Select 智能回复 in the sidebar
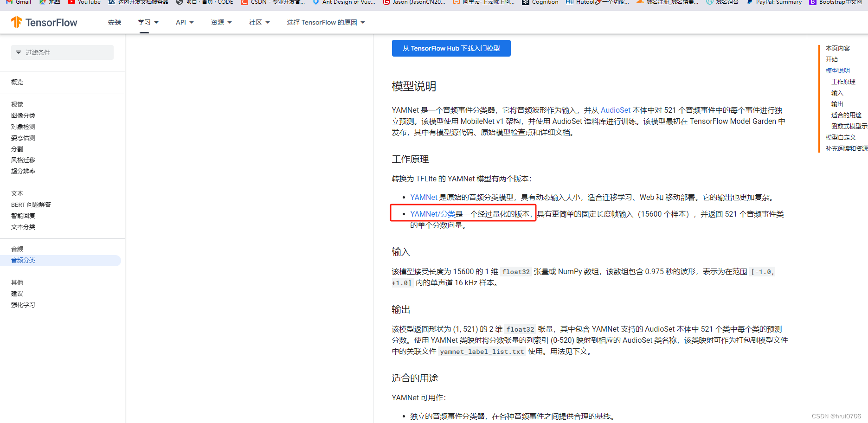Image resolution: width=868 pixels, height=423 pixels. pyautogui.click(x=23, y=216)
